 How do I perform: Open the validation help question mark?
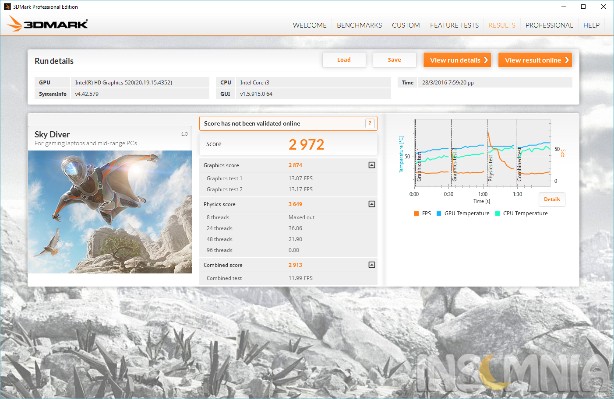[369, 123]
